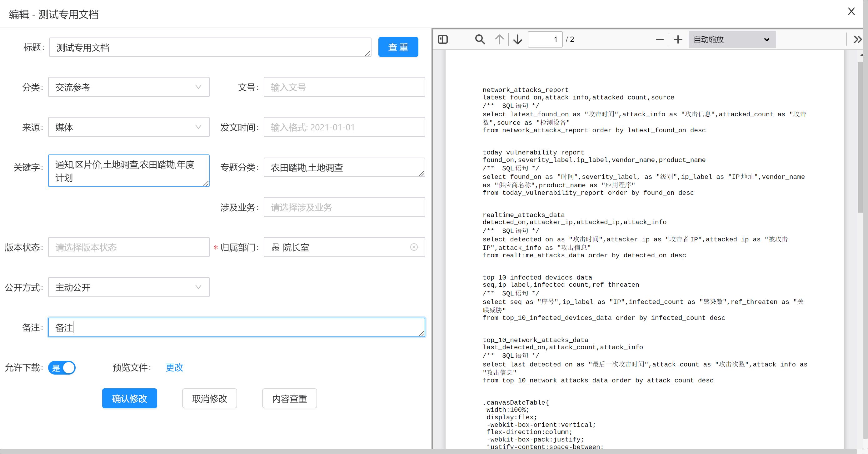Click the 备注 notes input field
This screenshot has width=868, height=454.
[x=236, y=328]
